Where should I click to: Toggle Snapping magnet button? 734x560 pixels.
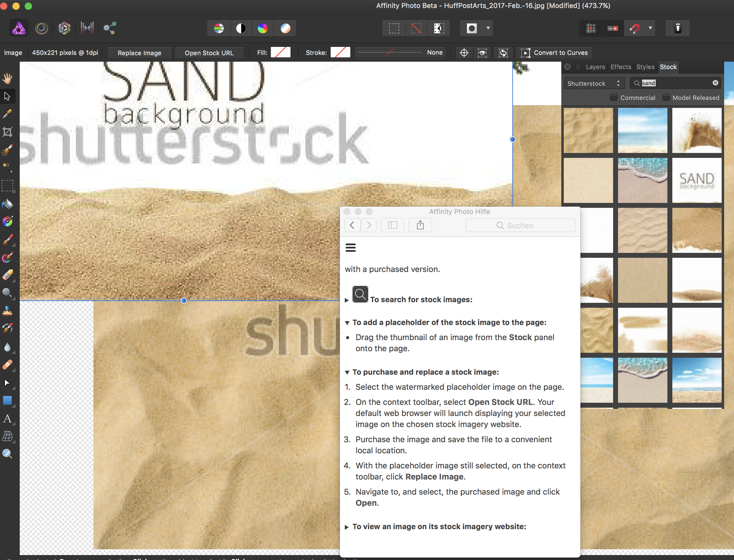pos(635,28)
